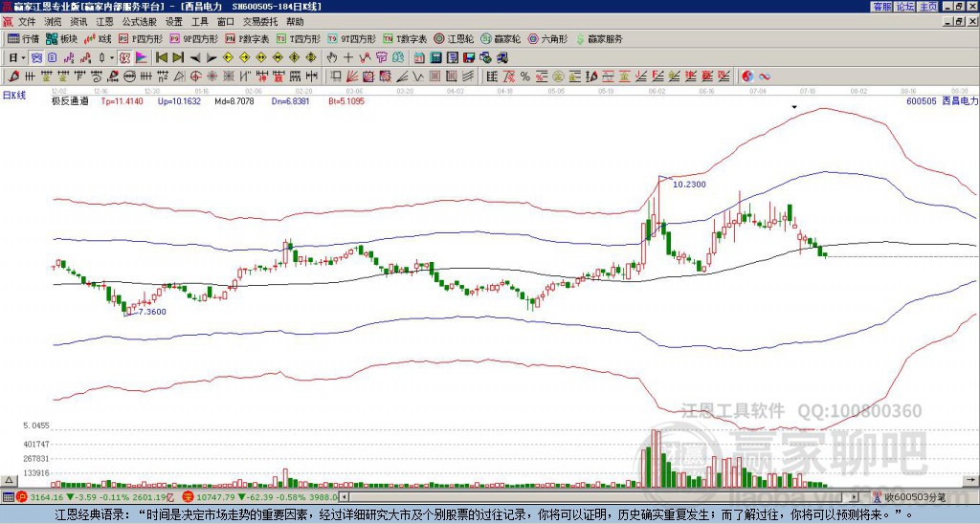Jump to first bar with skip-back arrow
Viewport: 980px width, 524px height.
[x=161, y=58]
